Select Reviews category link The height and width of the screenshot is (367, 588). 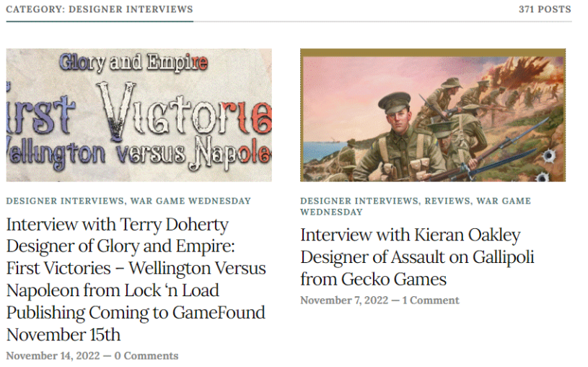[447, 201]
